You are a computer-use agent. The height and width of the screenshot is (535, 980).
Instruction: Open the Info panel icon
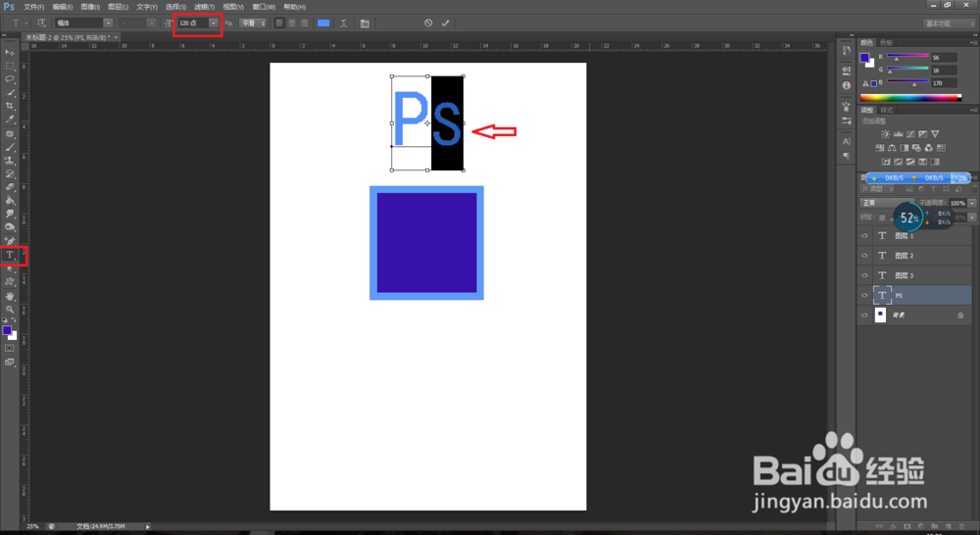pos(847,85)
